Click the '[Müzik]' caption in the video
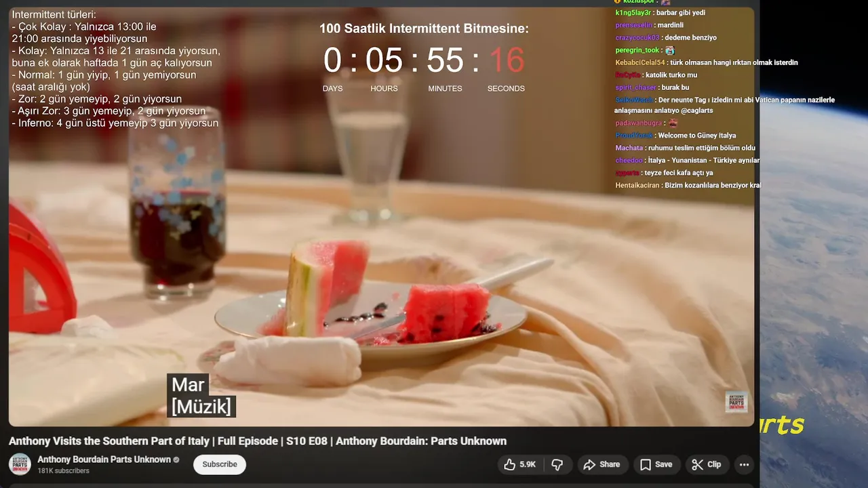868x488 pixels. 201,407
